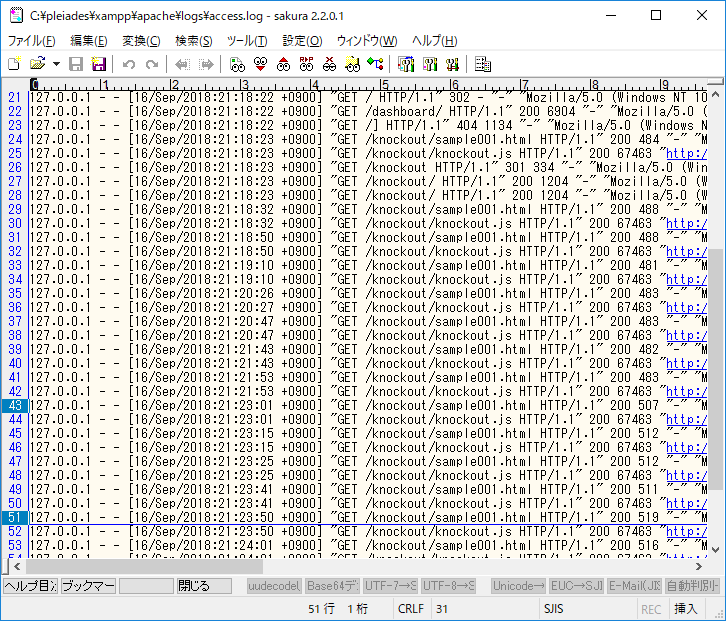Click the last toolbar list-window icon
Image resolution: width=726 pixels, height=621 pixels.
pos(483,64)
